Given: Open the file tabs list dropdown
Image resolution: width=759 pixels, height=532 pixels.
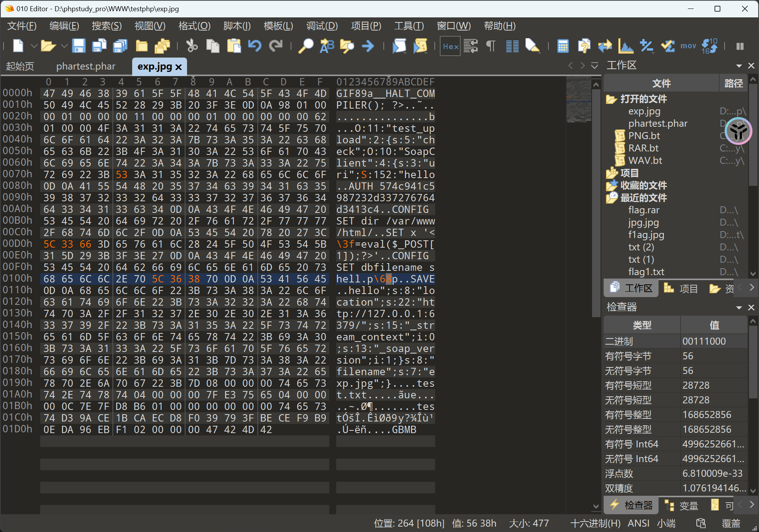Looking at the screenshot, I should click(594, 66).
